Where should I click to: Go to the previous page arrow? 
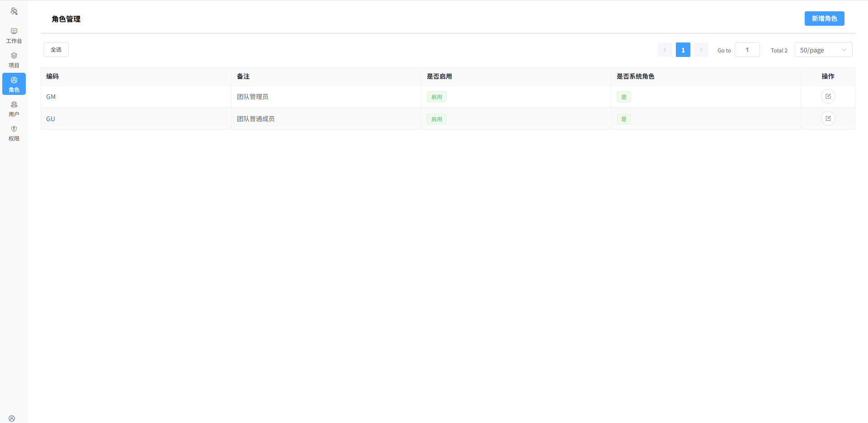pos(665,50)
